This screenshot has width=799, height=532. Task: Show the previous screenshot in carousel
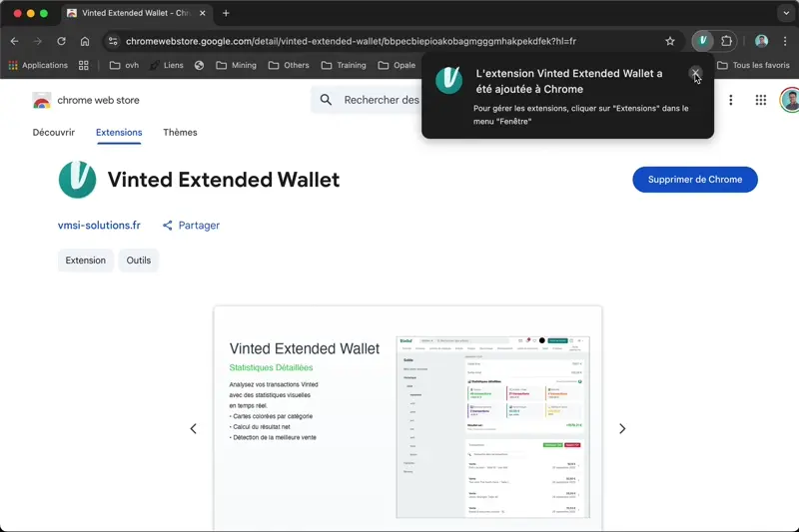[193, 428]
